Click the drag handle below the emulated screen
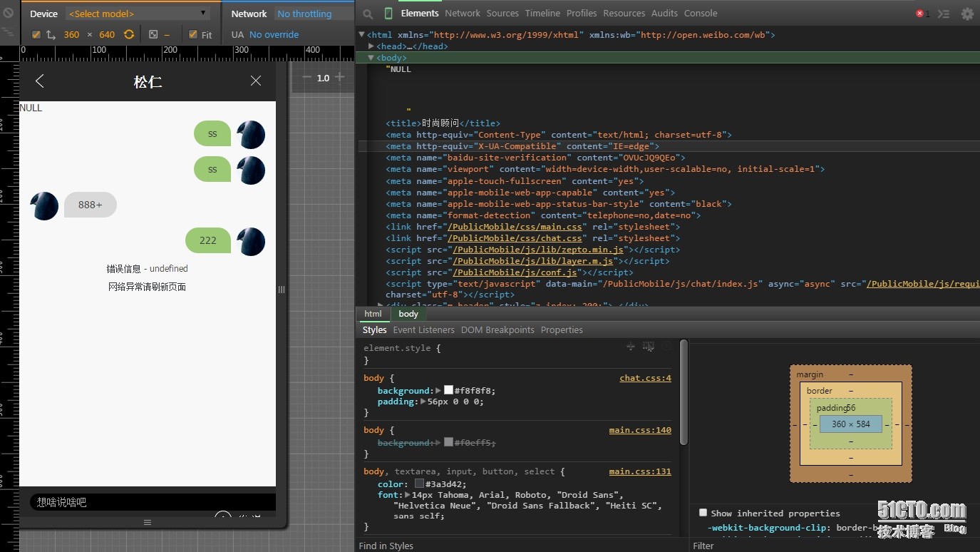Image resolution: width=980 pixels, height=552 pixels. [x=148, y=522]
